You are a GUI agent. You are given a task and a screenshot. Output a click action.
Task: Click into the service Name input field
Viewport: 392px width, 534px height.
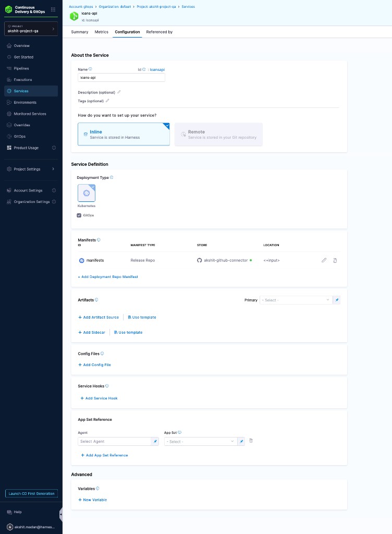[x=121, y=78]
